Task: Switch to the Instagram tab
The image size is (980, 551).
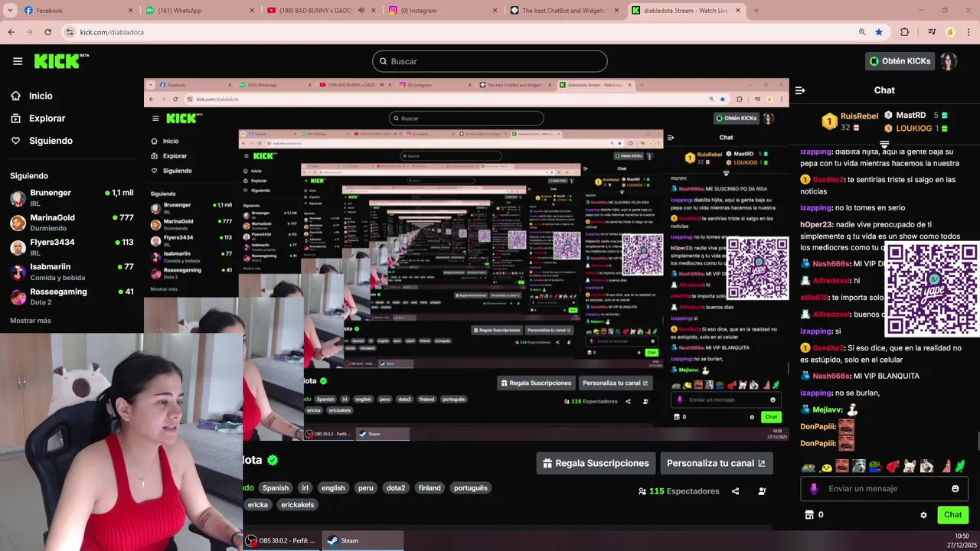Action: tap(444, 11)
